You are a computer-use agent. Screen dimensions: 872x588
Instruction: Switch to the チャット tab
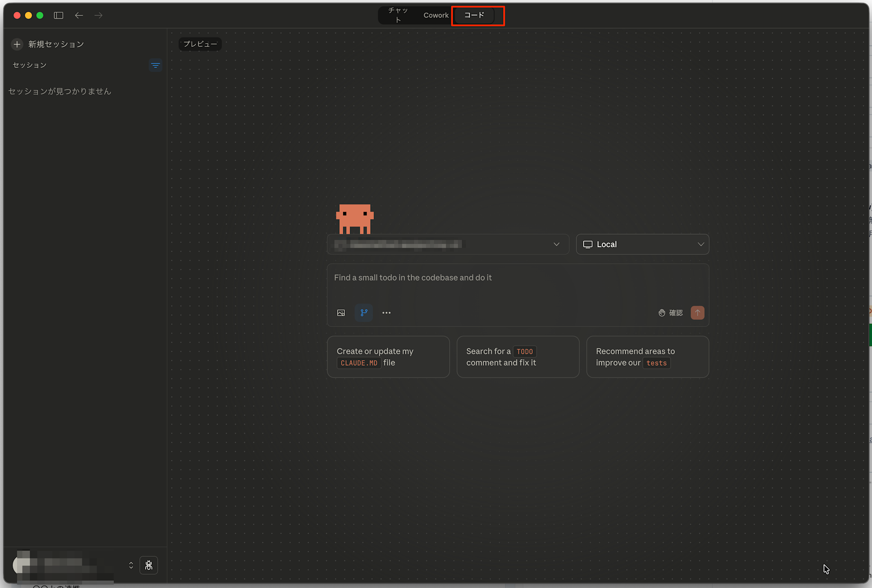398,15
